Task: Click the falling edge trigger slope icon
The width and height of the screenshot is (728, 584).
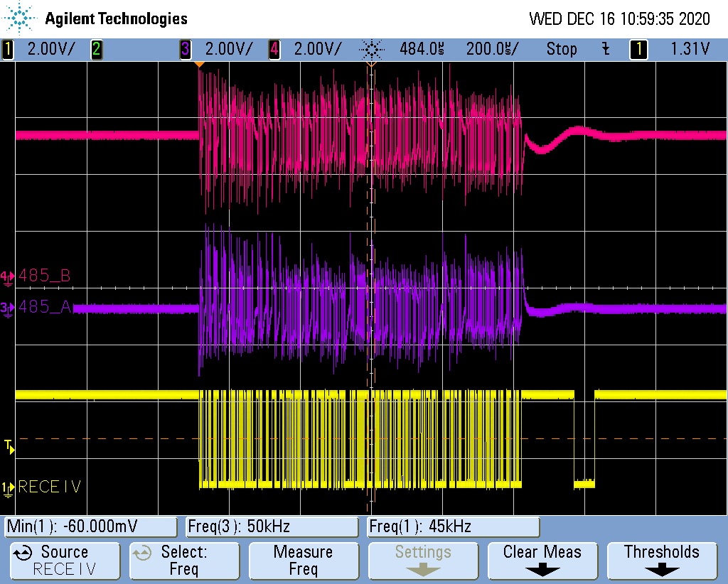Action: coord(606,49)
